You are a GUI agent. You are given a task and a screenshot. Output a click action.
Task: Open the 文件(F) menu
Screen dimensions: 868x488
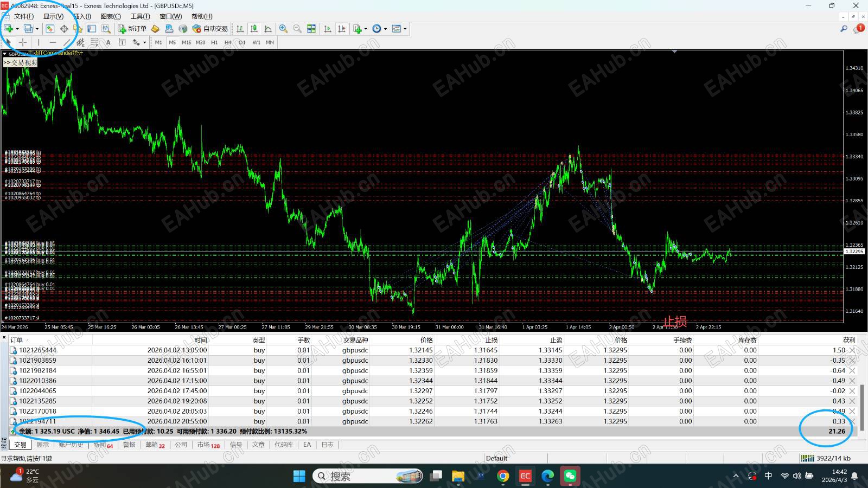click(24, 16)
